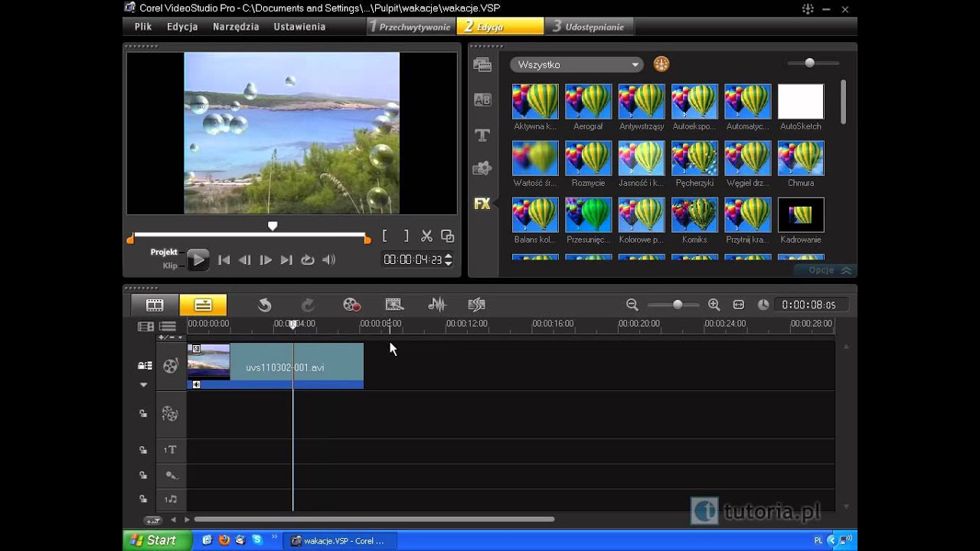
Task: Open the Ustawienia menu
Action: click(x=299, y=26)
